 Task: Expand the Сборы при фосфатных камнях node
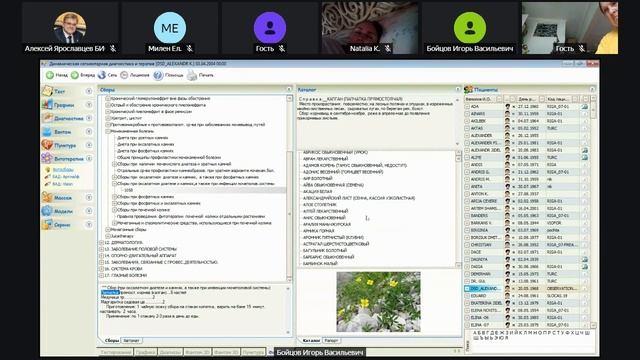click(x=115, y=197)
